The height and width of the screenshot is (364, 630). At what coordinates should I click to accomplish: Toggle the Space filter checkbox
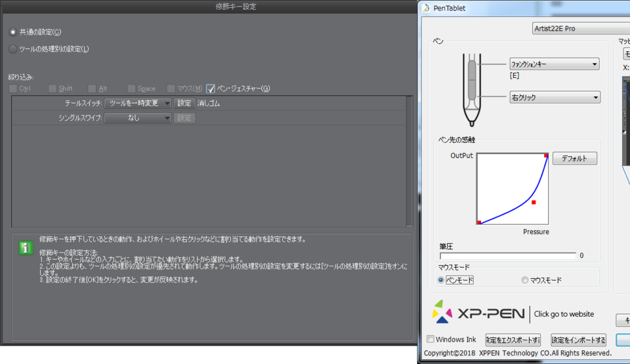(131, 89)
